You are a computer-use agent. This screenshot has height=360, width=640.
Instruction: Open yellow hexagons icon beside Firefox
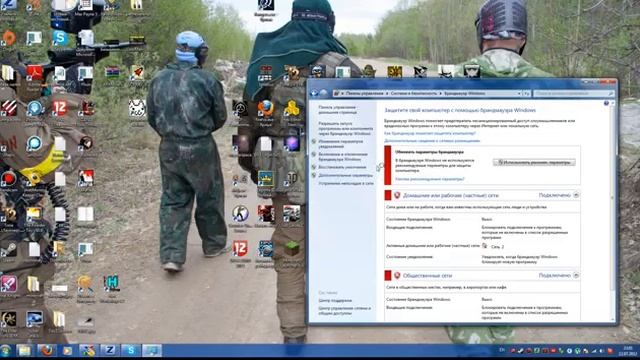(x=291, y=110)
